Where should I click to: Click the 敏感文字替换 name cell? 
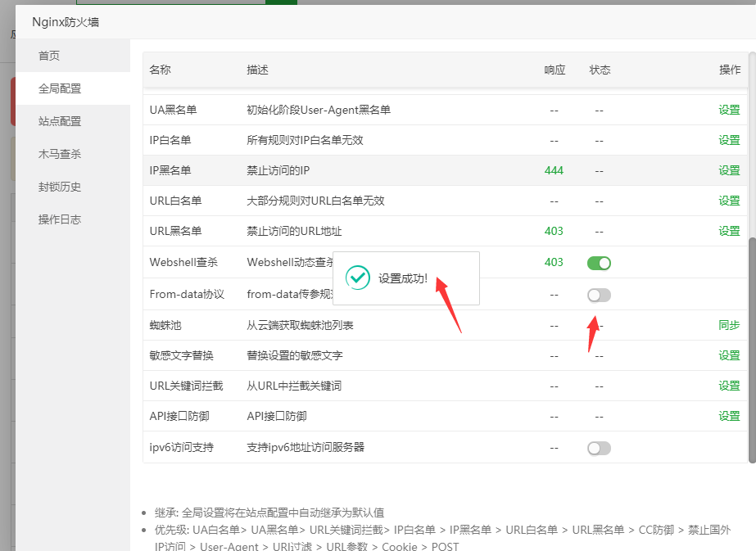point(181,356)
